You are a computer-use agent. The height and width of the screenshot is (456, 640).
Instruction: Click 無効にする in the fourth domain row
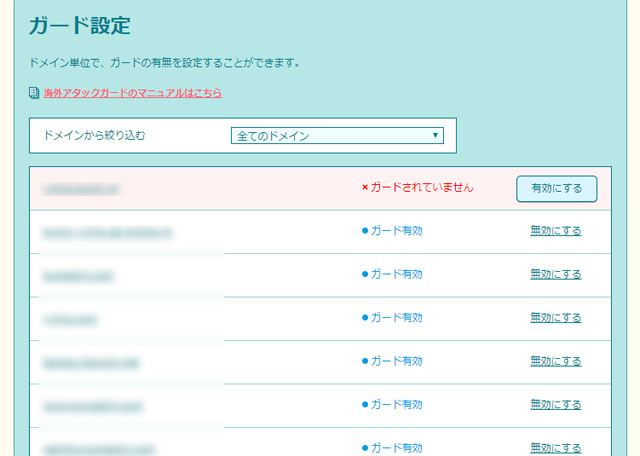[555, 318]
